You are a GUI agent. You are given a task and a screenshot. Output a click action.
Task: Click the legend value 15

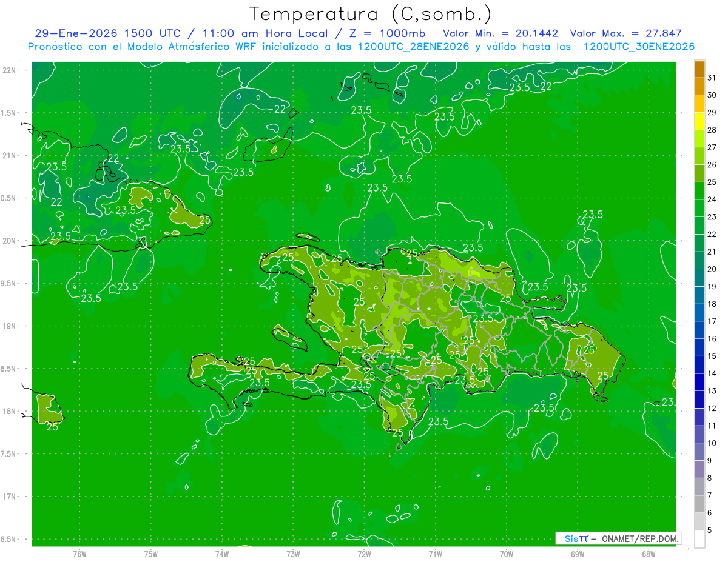(x=712, y=356)
